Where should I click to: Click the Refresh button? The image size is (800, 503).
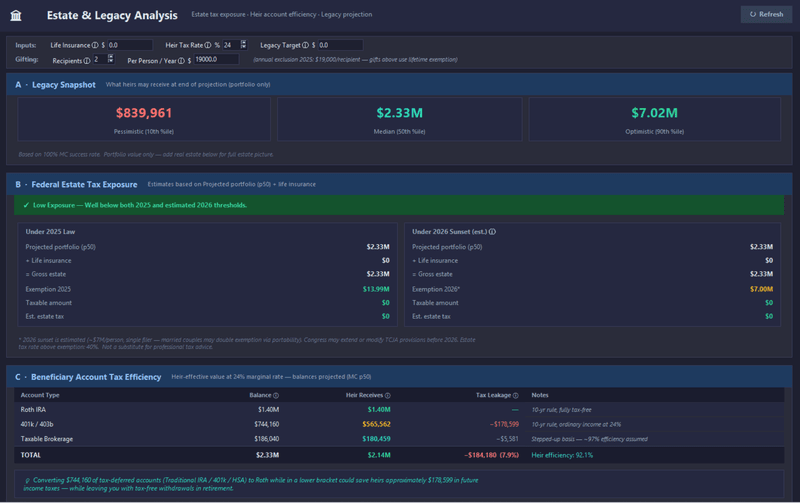click(x=766, y=14)
